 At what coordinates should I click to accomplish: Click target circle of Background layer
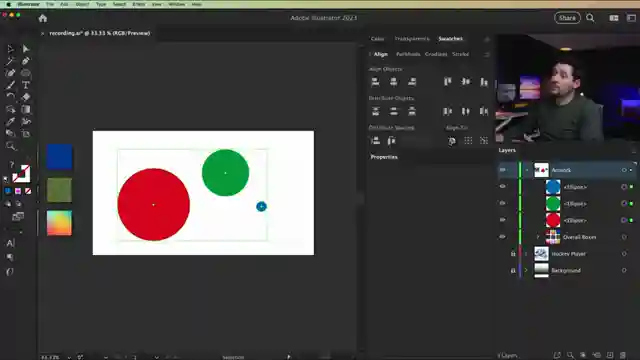coord(624,270)
